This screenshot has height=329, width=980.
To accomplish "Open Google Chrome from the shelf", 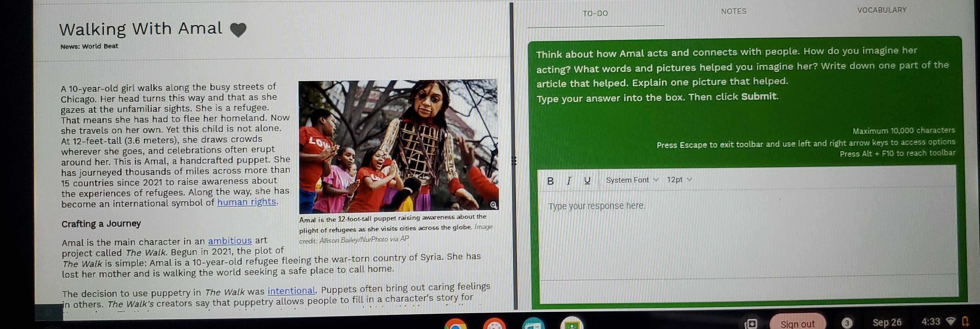I will [456, 325].
